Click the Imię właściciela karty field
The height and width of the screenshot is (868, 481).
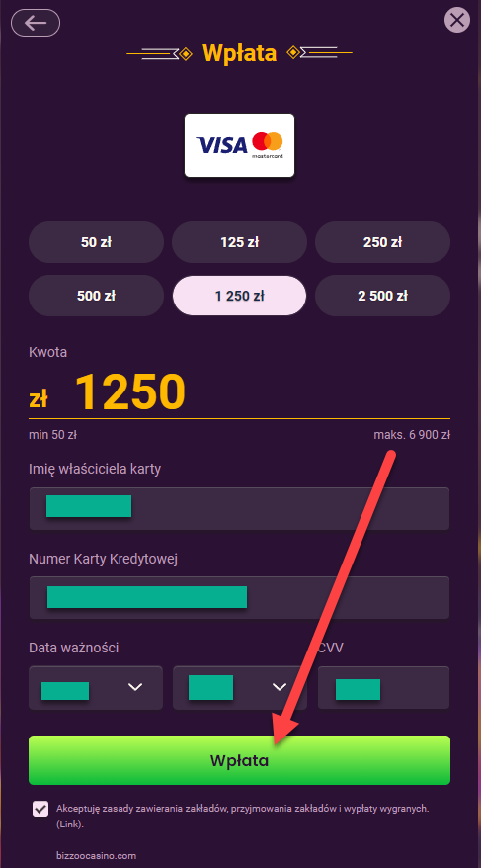(239, 509)
